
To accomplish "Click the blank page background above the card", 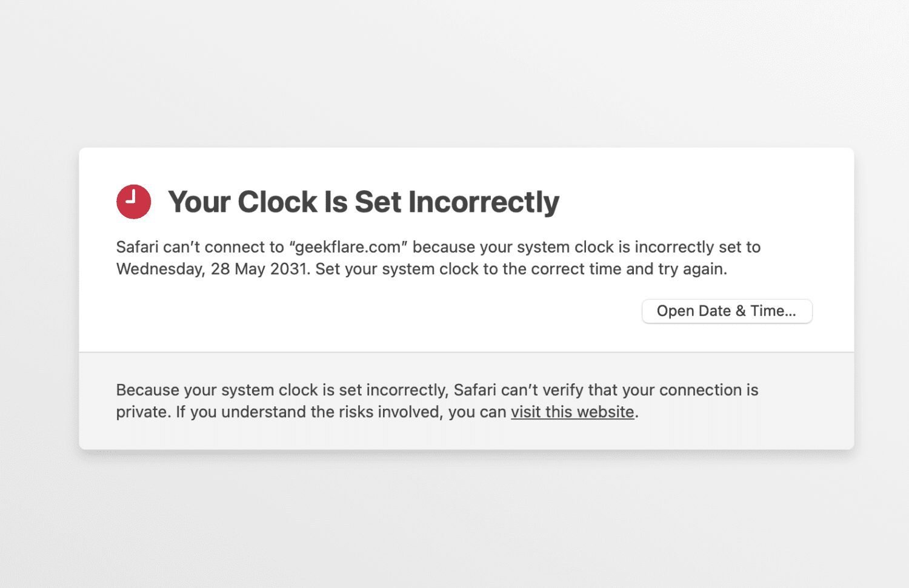I will (x=454, y=73).
